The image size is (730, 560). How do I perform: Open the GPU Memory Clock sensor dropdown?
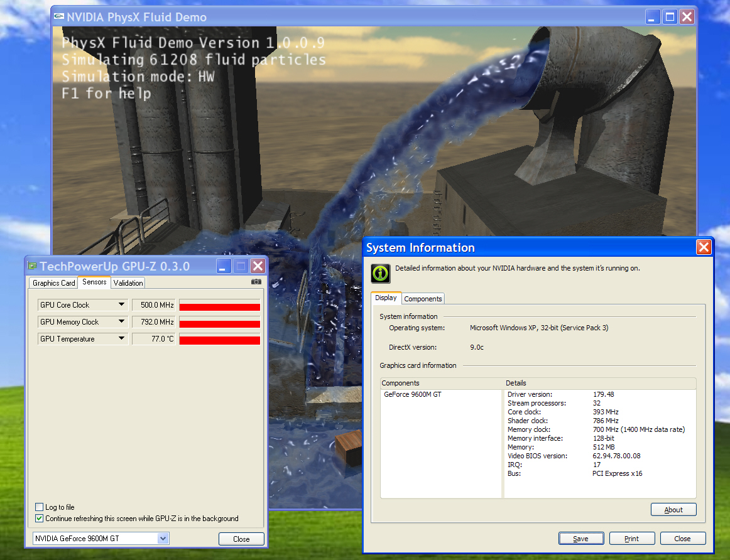pyautogui.click(x=121, y=321)
